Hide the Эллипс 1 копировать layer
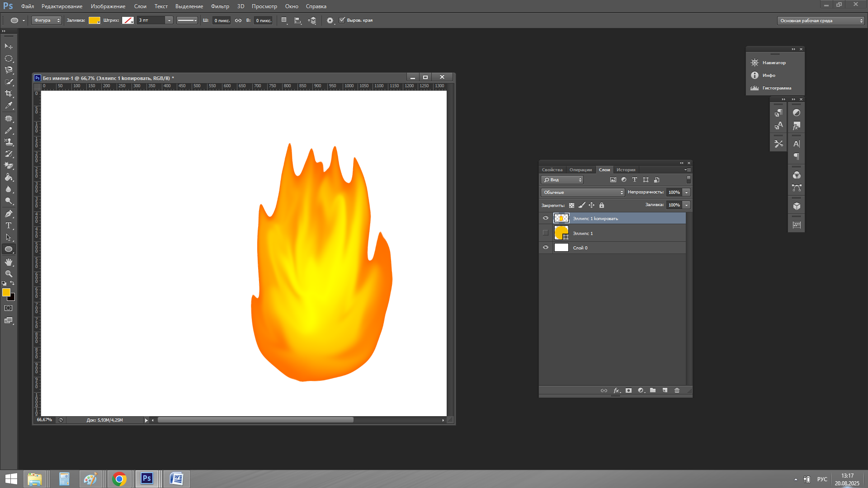Image resolution: width=868 pixels, height=488 pixels. 546,218
